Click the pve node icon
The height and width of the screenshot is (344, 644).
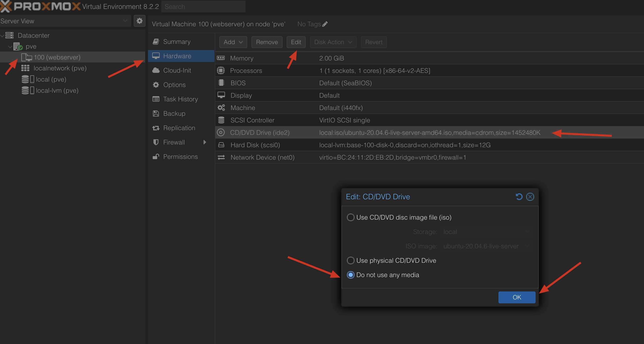[x=18, y=46]
